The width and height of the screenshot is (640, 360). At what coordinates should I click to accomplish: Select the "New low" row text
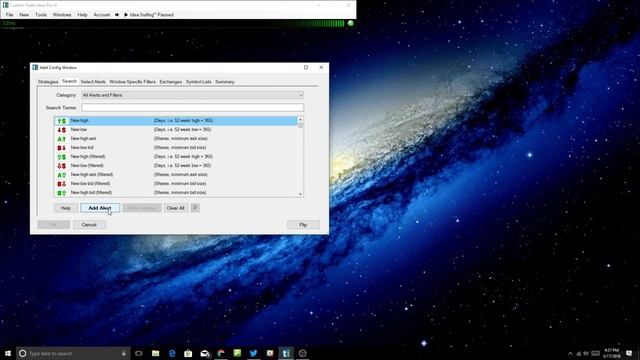(x=79, y=130)
